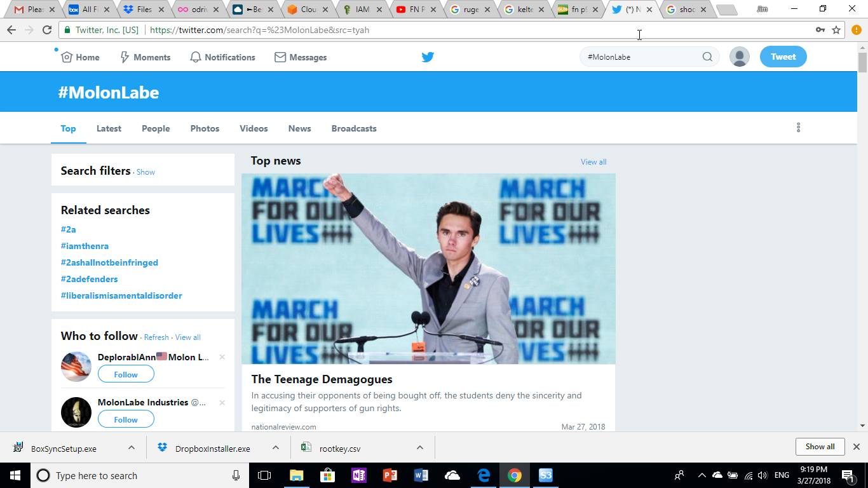Viewport: 868px width, 488px height.
Task: Switch to the Videos tab
Action: 254,128
